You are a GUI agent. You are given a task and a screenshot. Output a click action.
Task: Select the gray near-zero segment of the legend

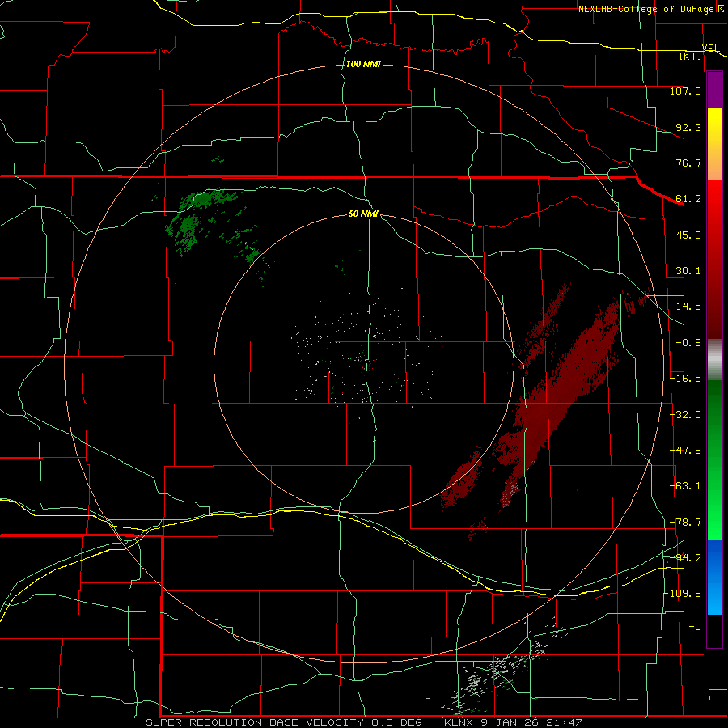(714, 360)
